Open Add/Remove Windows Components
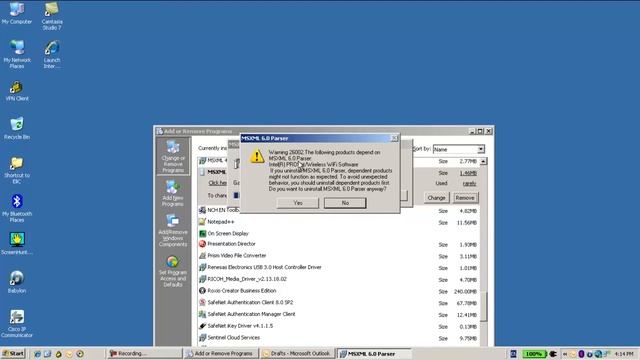This screenshot has width=640, height=360. (x=173, y=230)
